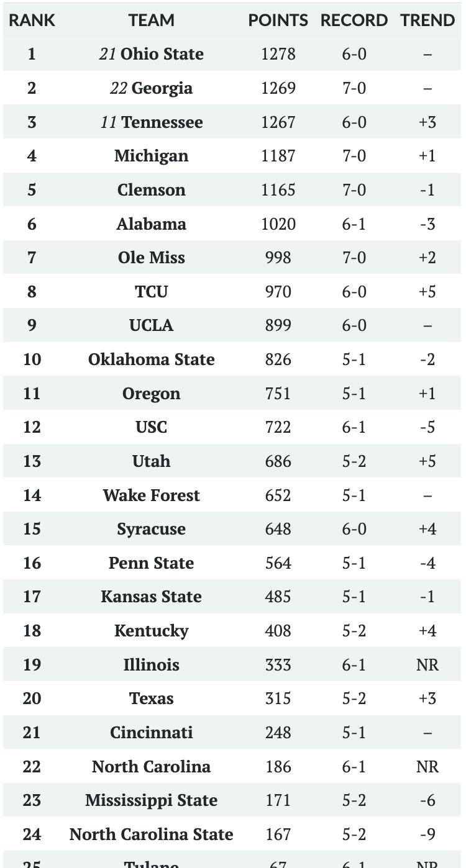Click the TCU team name
Image resolution: width=466 pixels, height=868 pixels.
tap(151, 292)
